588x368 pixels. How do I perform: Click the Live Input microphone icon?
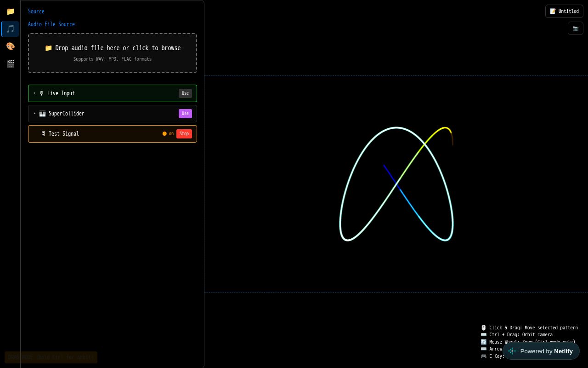[x=42, y=93]
